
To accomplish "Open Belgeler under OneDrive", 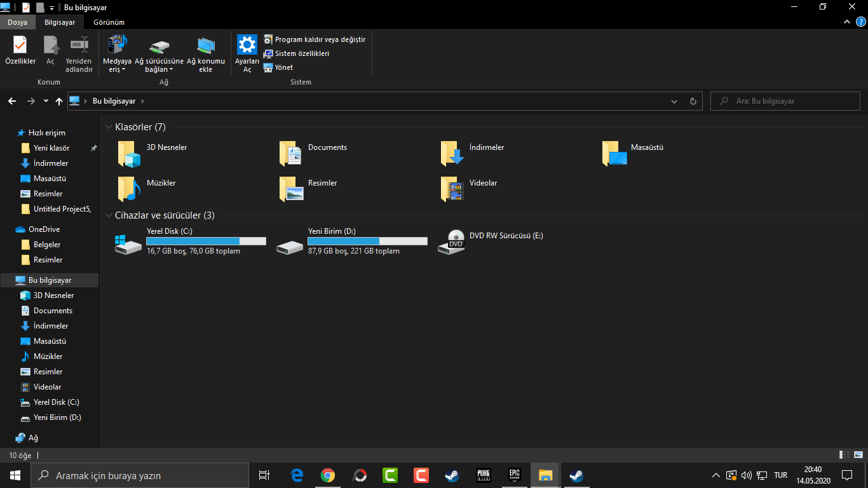I will (x=41, y=245).
